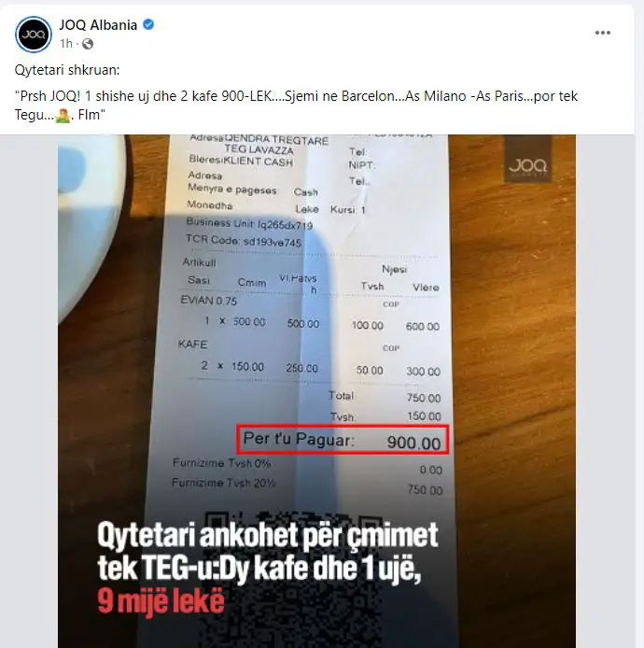Image resolution: width=644 pixels, height=648 pixels.
Task: Click the headline Qytetari ankohet për çmimet
Action: [x=268, y=536]
